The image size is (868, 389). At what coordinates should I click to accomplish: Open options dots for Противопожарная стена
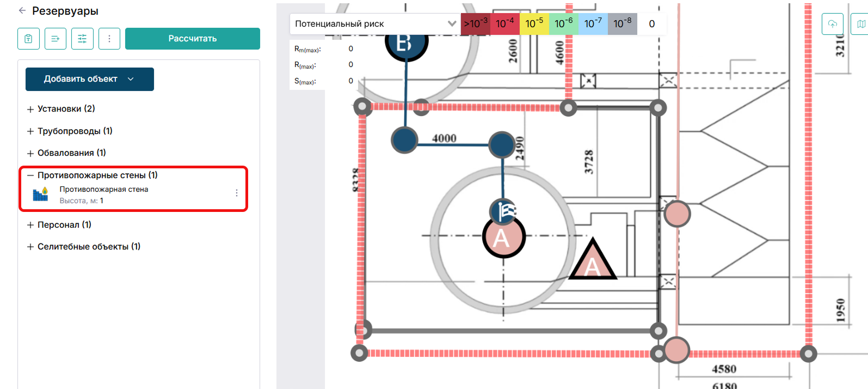[237, 193]
